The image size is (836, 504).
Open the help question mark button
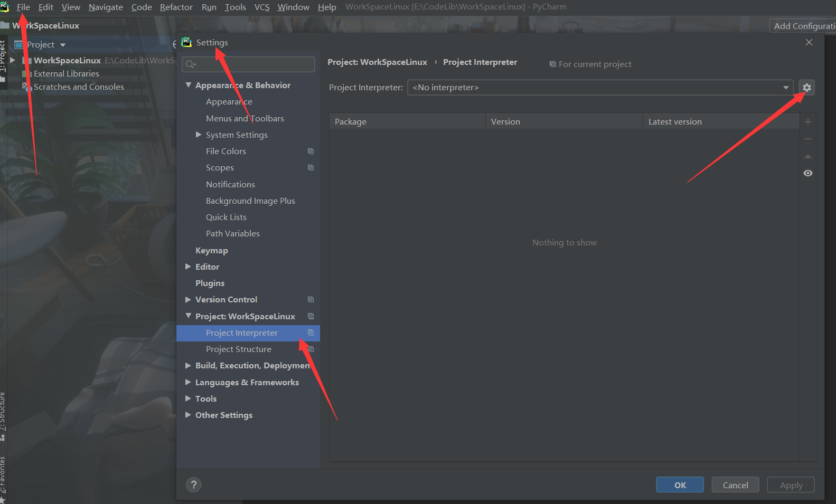[194, 484]
